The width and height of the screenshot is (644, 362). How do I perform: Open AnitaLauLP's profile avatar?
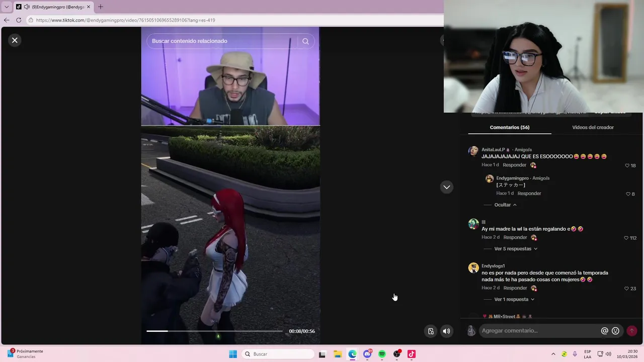(473, 151)
